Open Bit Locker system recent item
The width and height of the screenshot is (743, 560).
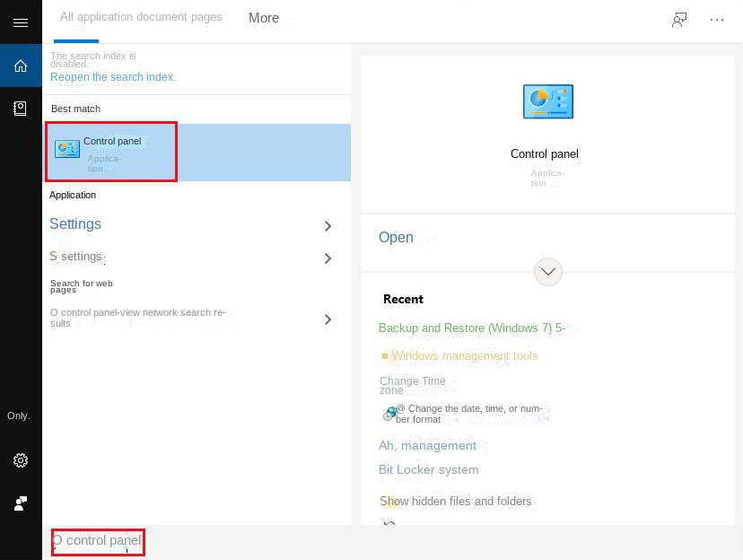click(428, 470)
